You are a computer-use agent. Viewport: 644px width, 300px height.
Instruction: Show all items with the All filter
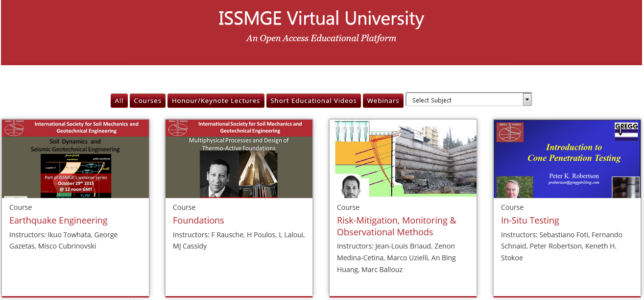click(x=119, y=100)
